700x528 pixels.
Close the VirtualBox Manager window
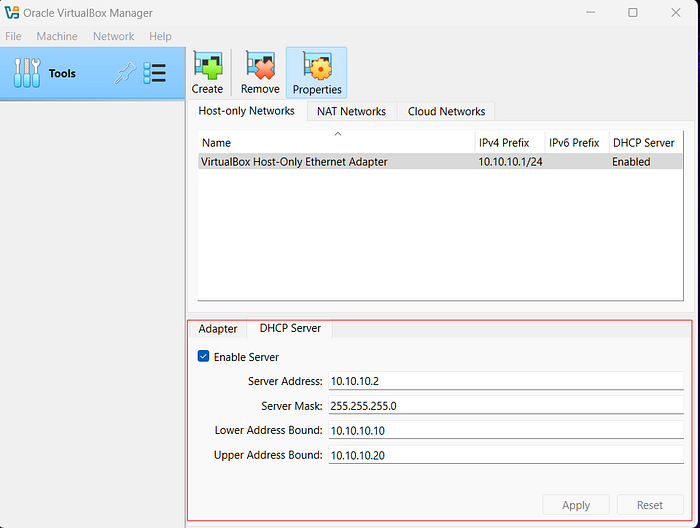tap(676, 12)
